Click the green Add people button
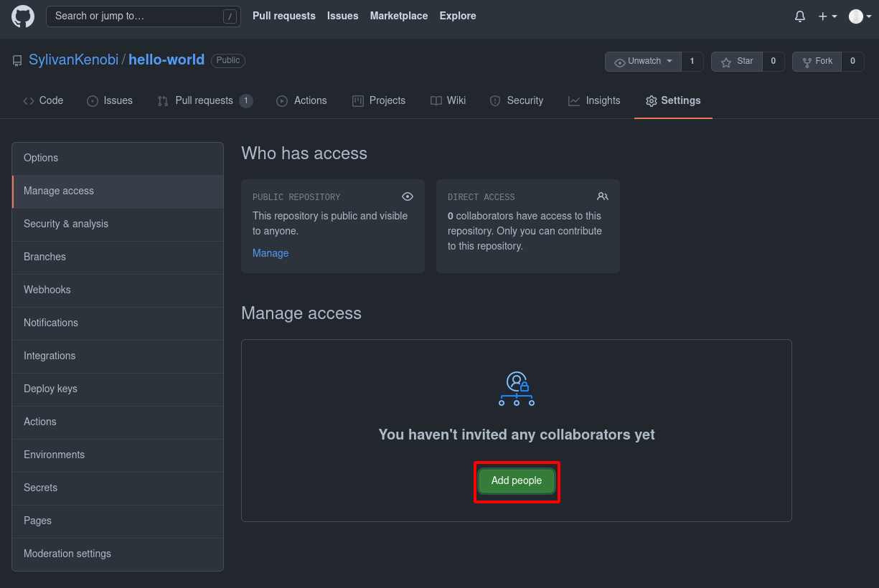The height and width of the screenshot is (588, 879). tap(517, 481)
